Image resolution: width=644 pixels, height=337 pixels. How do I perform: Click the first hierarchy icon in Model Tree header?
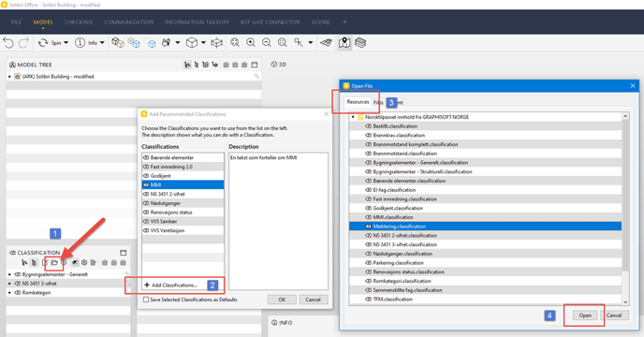click(187, 65)
